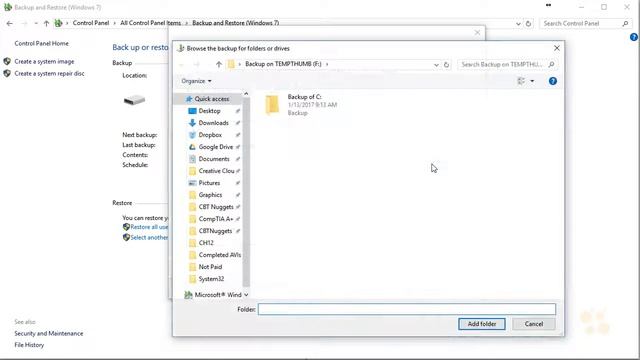Click the Downloads arrow icon

coord(192,123)
